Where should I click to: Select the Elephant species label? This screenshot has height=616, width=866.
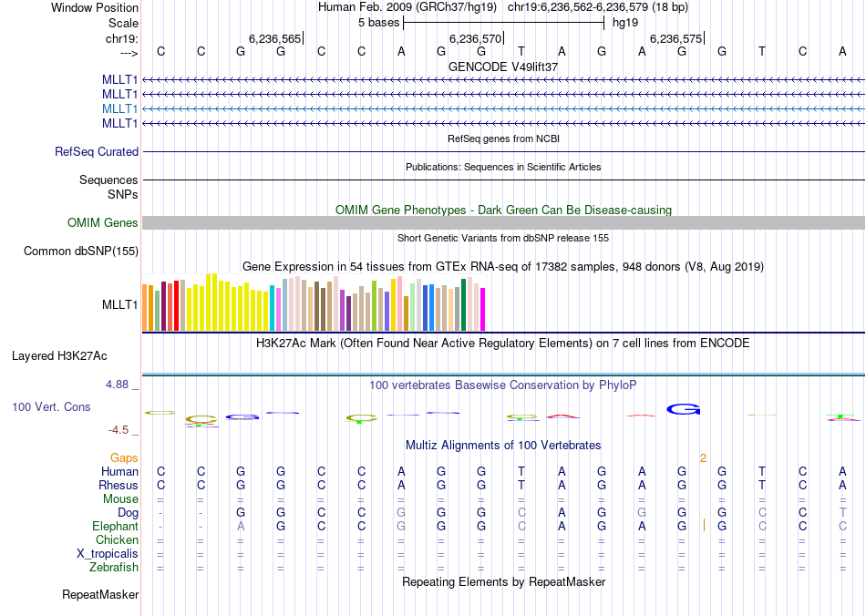pyautogui.click(x=115, y=526)
